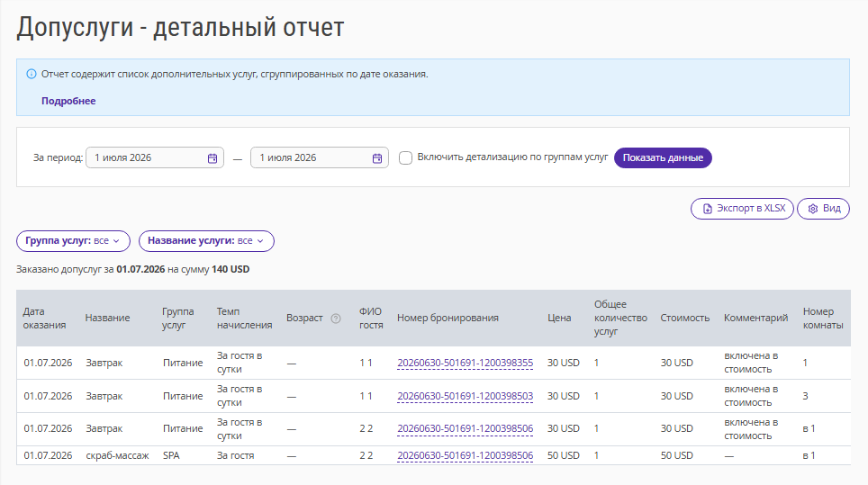Click the Возраст column header
The height and width of the screenshot is (485, 868).
(x=304, y=318)
